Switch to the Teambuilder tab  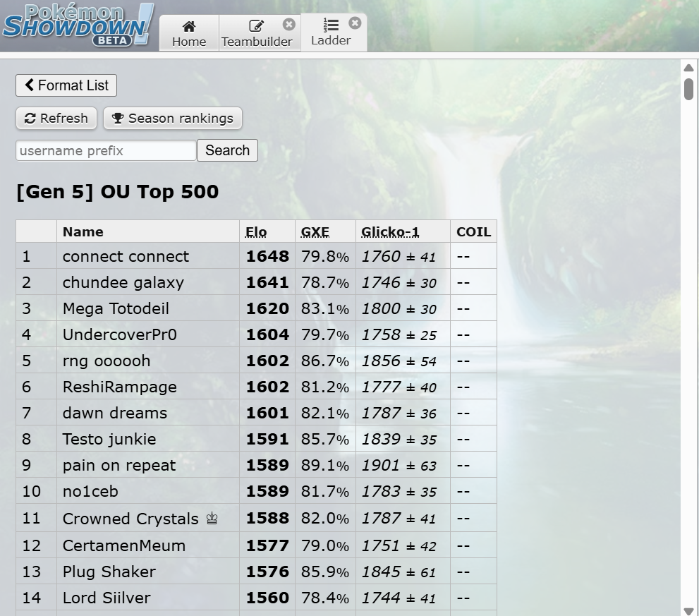coord(256,33)
